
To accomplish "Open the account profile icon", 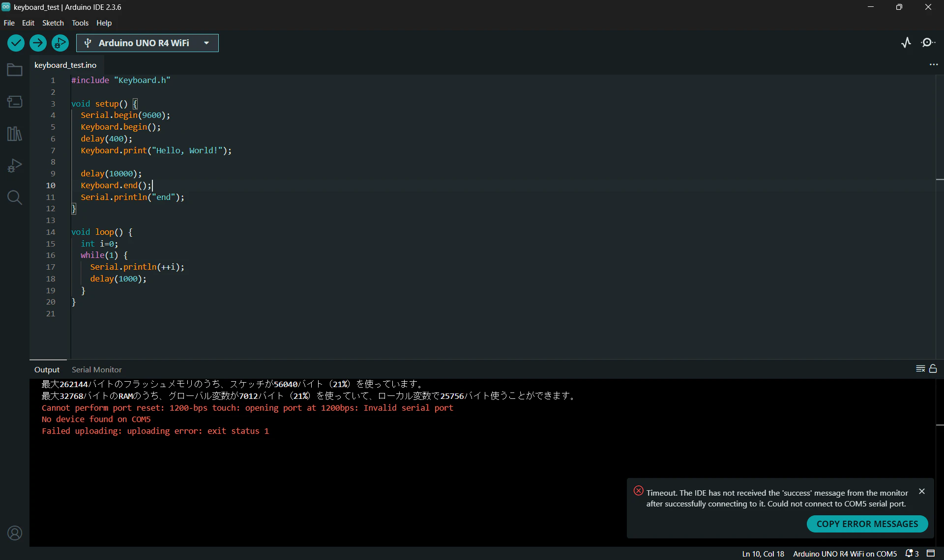I will point(15,533).
